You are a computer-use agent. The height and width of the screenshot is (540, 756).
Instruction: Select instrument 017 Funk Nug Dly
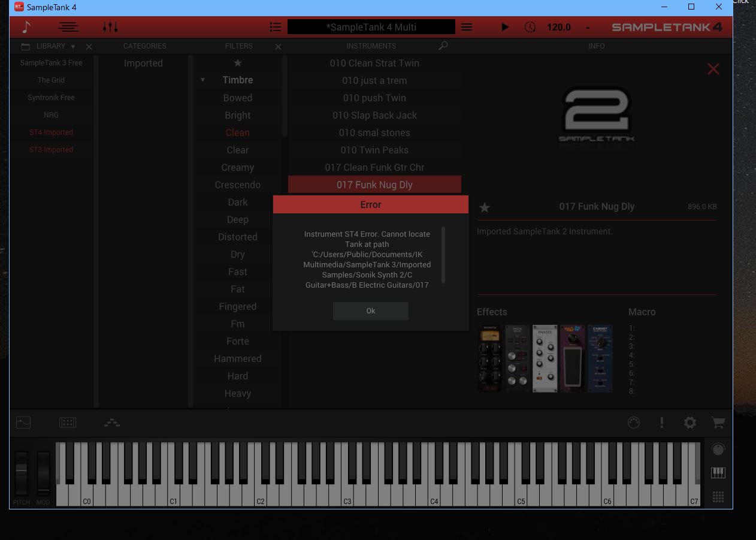[x=374, y=185]
